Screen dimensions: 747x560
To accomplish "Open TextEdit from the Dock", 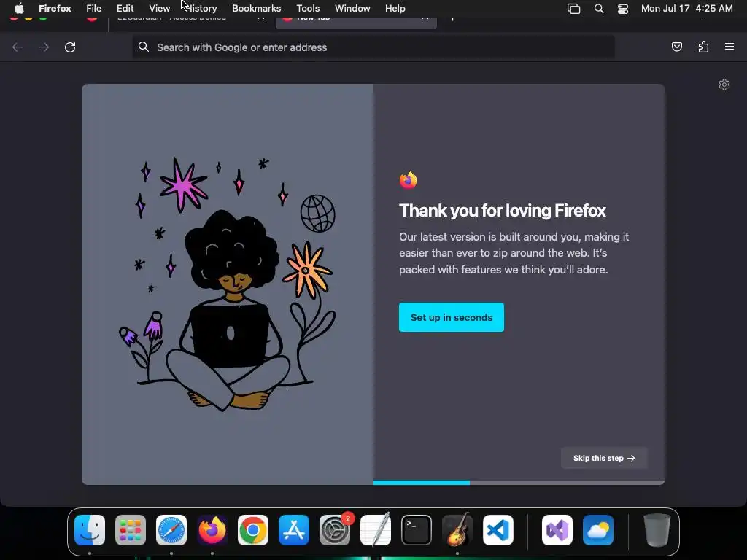I will pos(376,529).
